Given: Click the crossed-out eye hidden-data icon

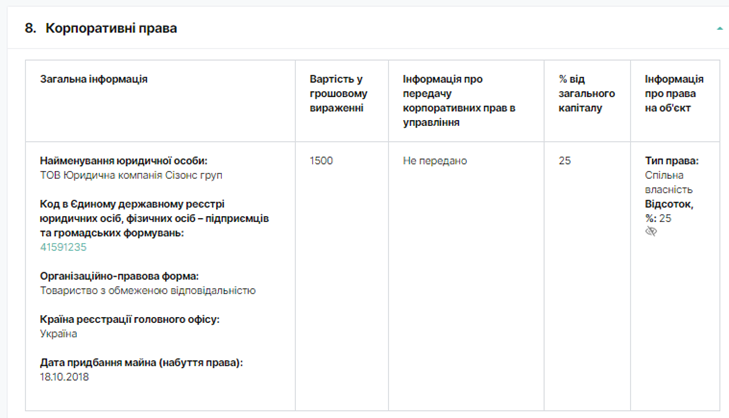Looking at the screenshot, I should pyautogui.click(x=652, y=231).
